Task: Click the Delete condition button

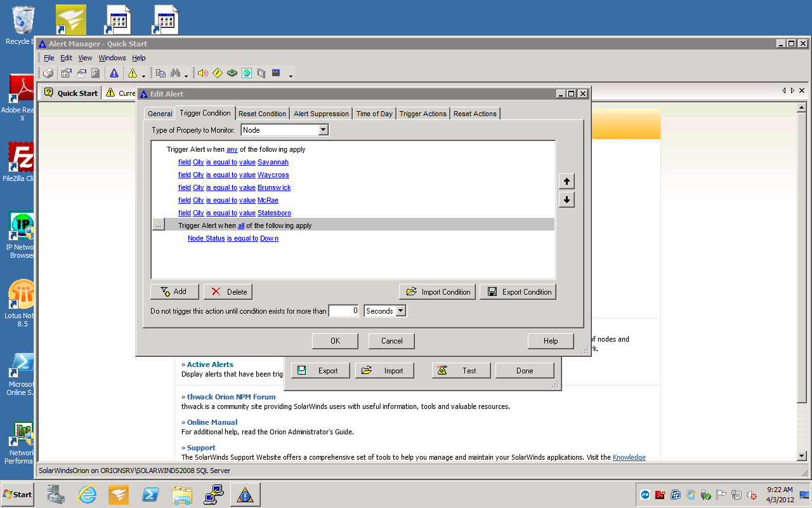Action: (x=228, y=291)
